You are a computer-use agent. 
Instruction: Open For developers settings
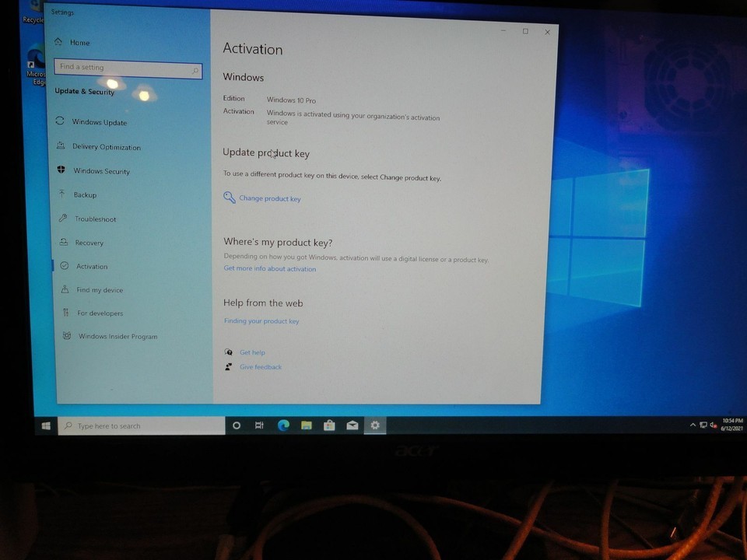(x=100, y=313)
